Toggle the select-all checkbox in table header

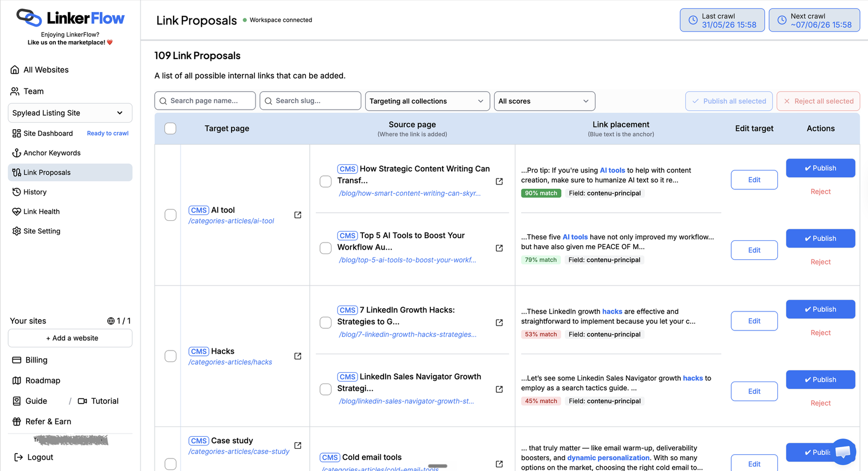pos(170,129)
